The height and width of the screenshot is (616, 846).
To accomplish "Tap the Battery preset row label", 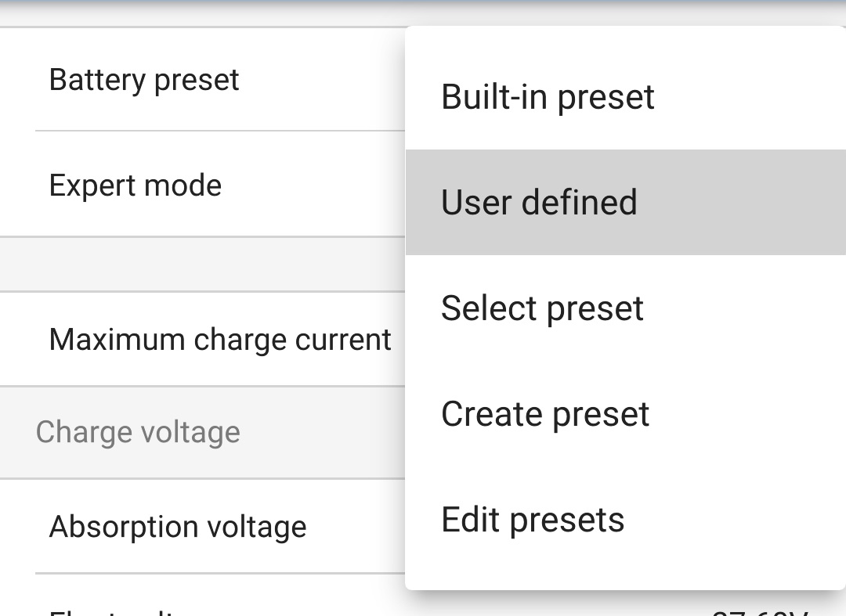I will pos(144,79).
